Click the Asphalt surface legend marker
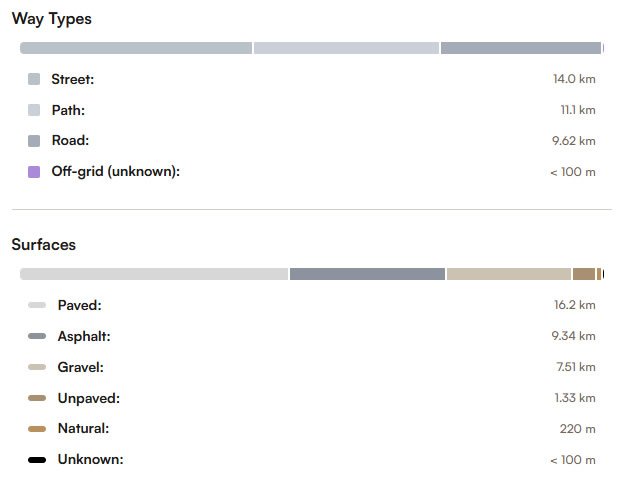Viewport: 620px width, 483px height. click(37, 336)
